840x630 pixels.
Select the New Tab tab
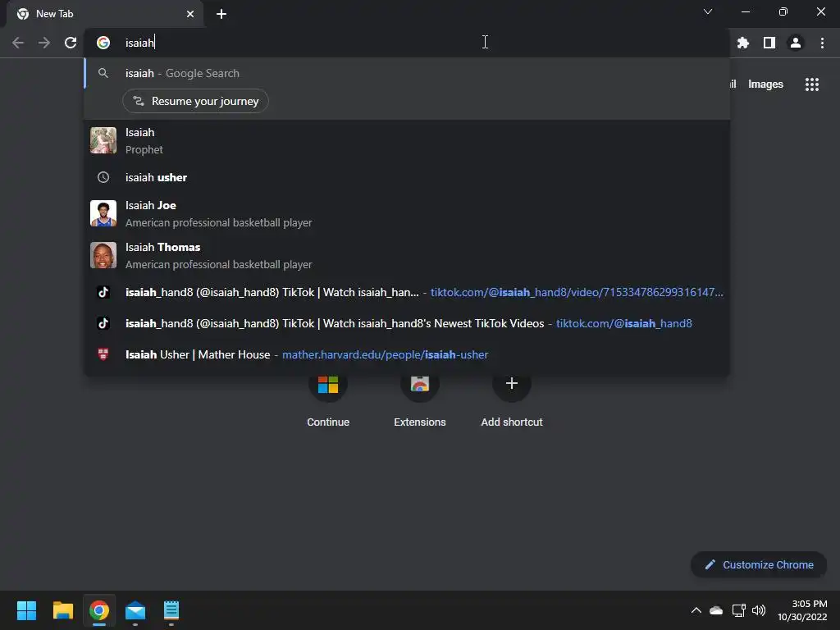[105, 14]
